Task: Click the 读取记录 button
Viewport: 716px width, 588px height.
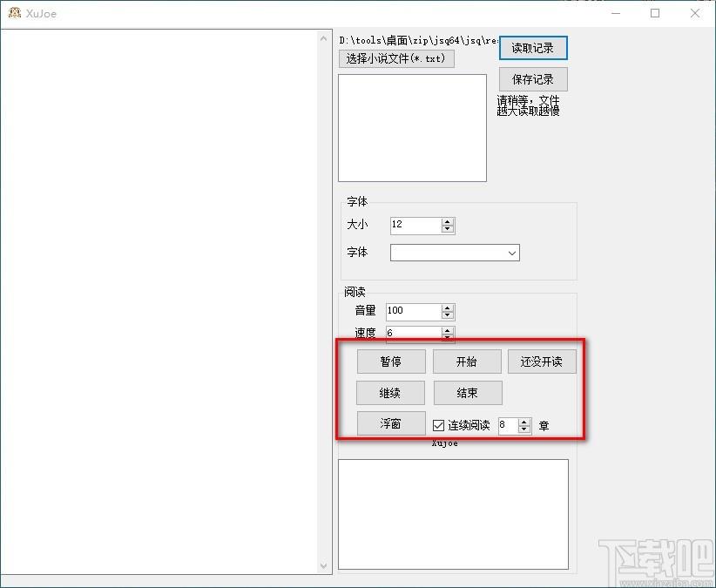Action: [x=533, y=48]
